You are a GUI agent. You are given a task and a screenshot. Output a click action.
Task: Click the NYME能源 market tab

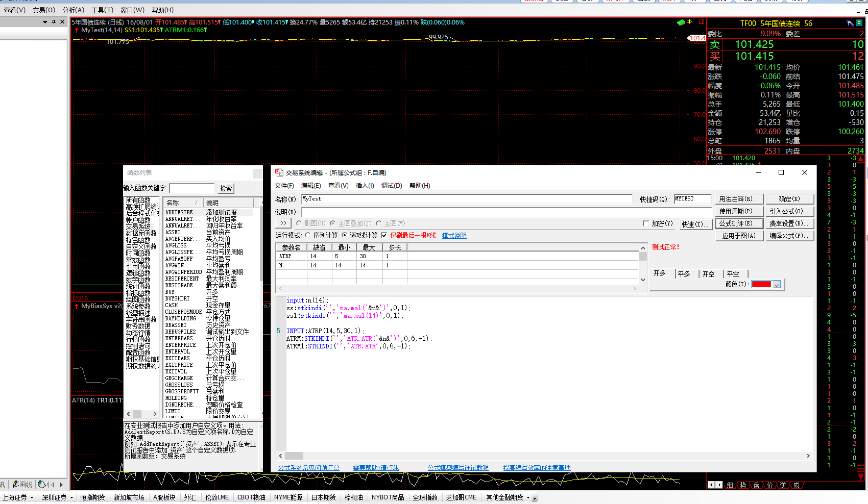(288, 497)
